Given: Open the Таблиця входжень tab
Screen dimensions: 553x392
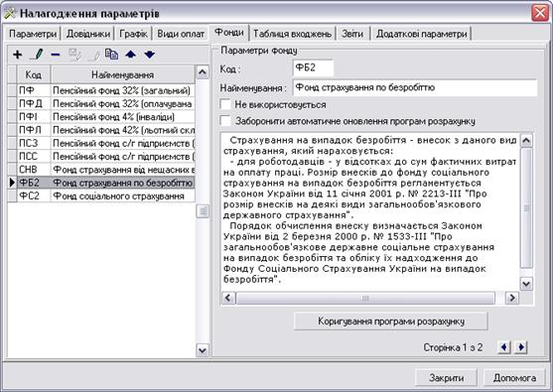Looking at the screenshot, I should 292,34.
